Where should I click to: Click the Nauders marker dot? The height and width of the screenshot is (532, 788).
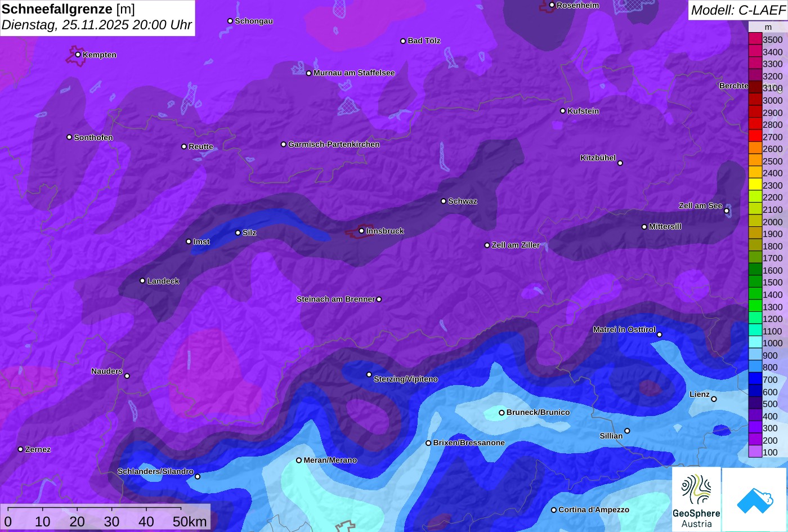pyautogui.click(x=127, y=376)
